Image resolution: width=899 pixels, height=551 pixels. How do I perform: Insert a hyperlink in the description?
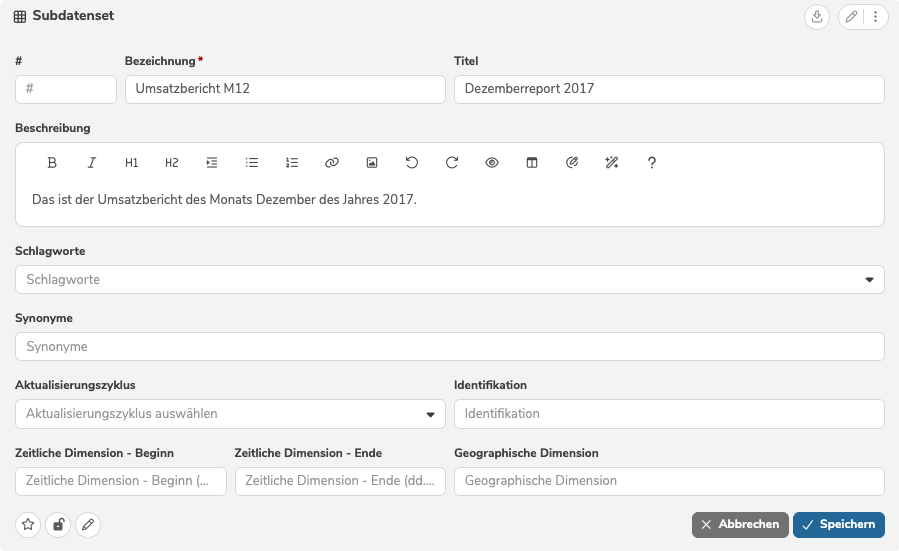332,163
